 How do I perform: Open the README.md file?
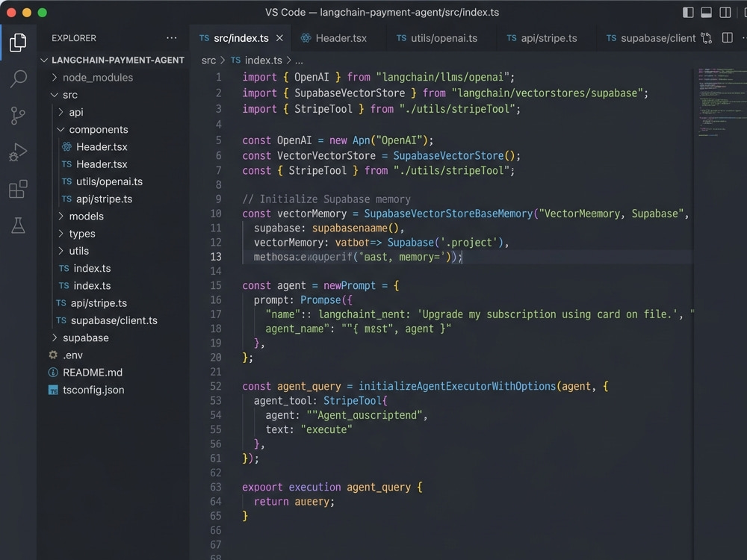[93, 373]
